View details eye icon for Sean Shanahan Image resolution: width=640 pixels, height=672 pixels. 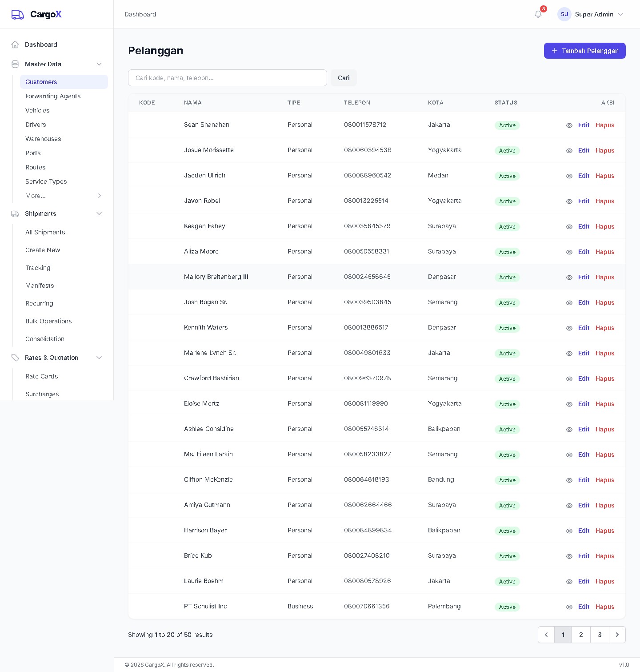pyautogui.click(x=569, y=125)
